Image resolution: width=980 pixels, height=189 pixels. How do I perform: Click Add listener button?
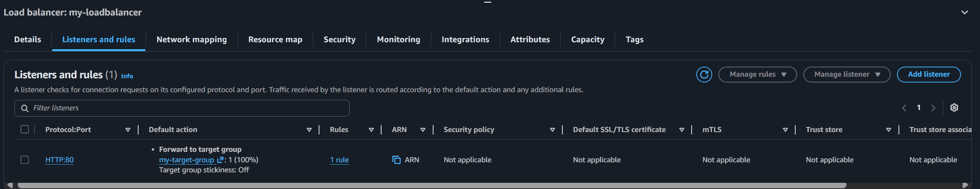929,74
